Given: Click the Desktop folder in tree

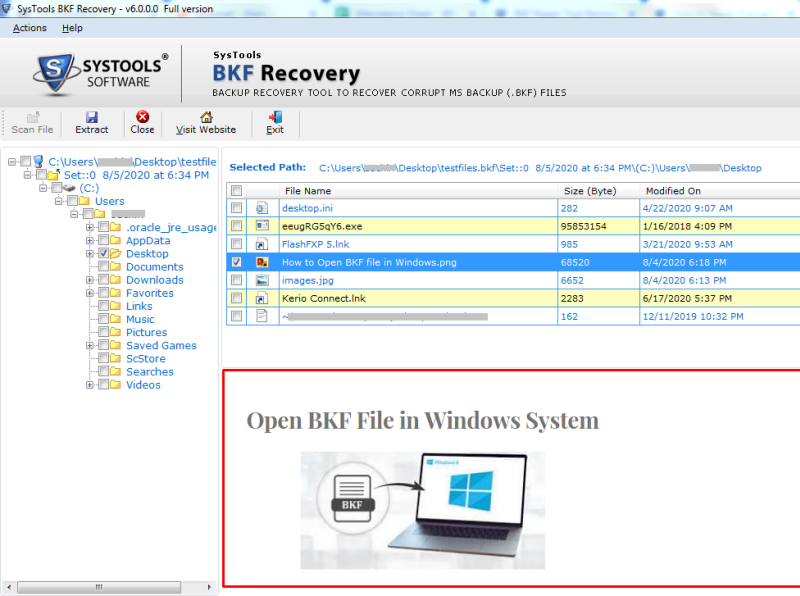Looking at the screenshot, I should 146,253.
